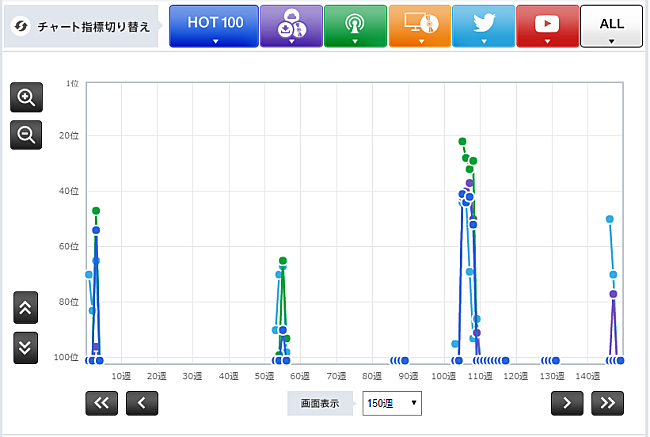Select the ALL indicators tab
This screenshot has height=437, width=650.
pos(611,22)
